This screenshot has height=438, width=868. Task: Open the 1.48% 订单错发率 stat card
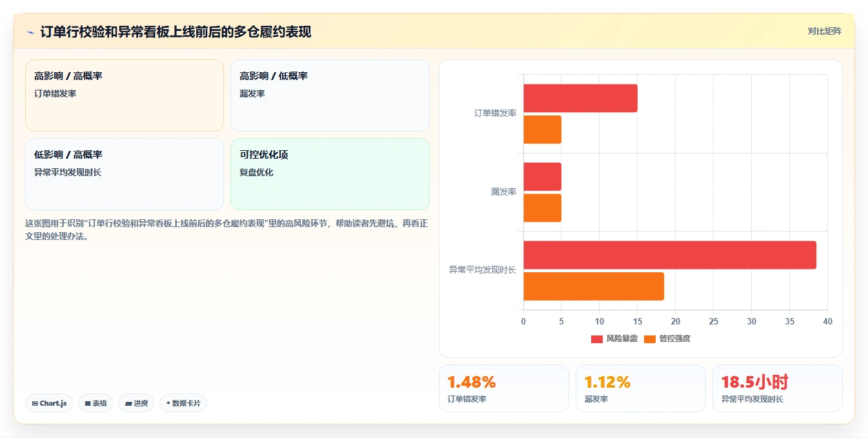point(504,388)
